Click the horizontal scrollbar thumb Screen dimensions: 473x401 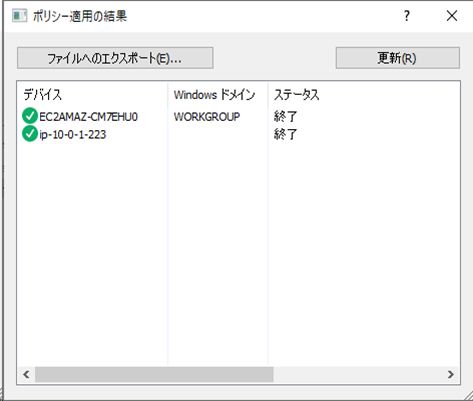(154, 374)
